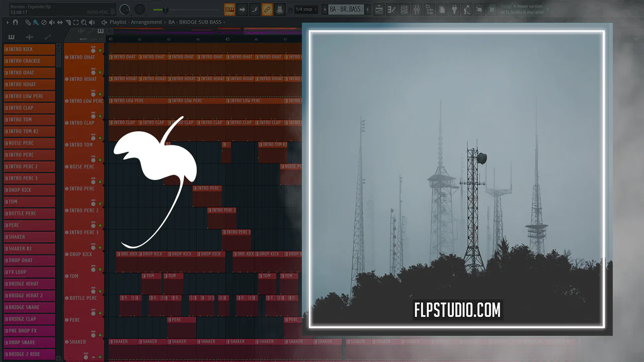Click the main pitch knob
The width and height of the screenshot is (644, 362).
pyautogui.click(x=139, y=9)
